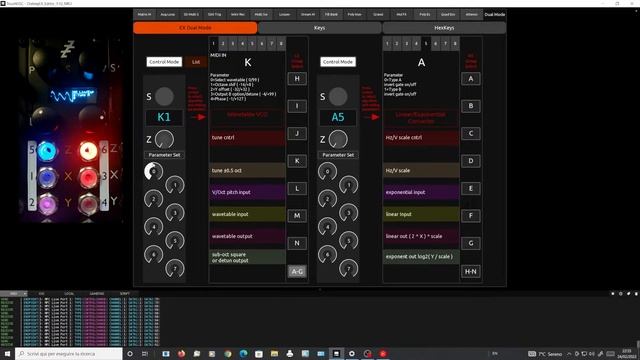640x360 pixels.
Task: Click left panel parameter knob 1
Action: click(175, 185)
